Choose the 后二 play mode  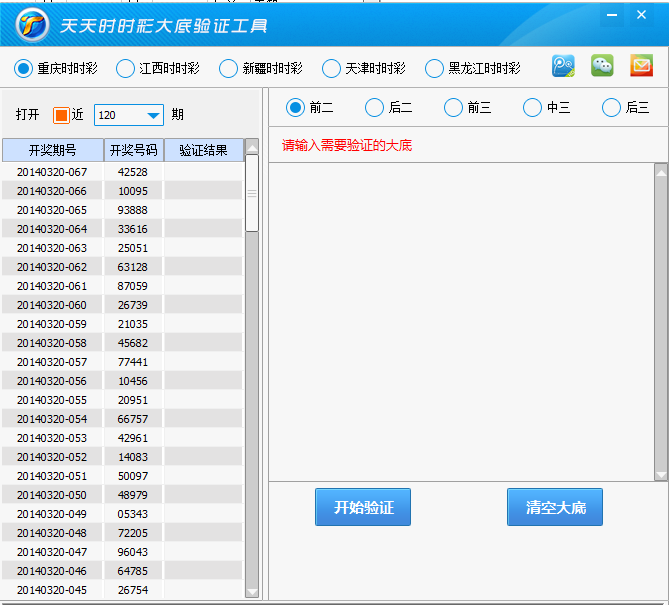(x=374, y=108)
